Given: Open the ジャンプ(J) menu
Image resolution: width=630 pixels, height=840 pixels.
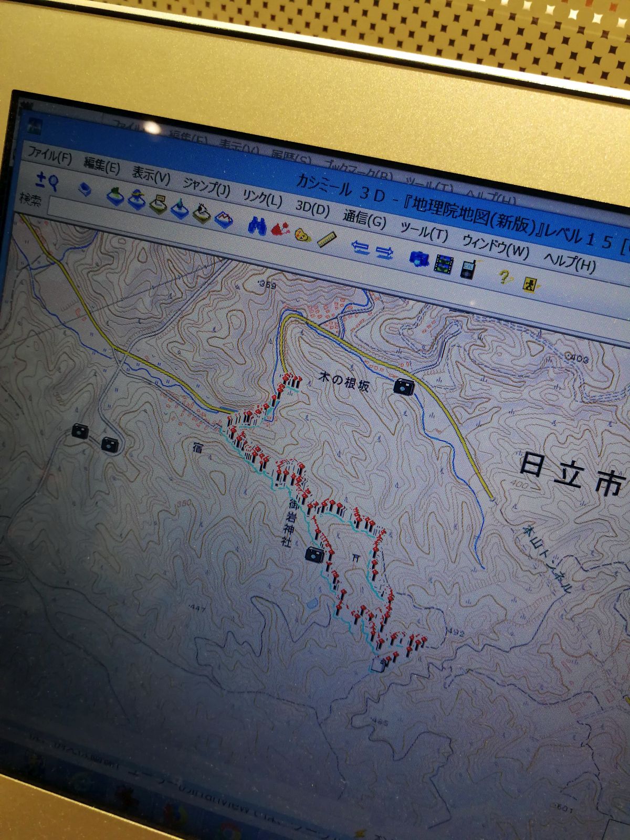Looking at the screenshot, I should point(206,187).
